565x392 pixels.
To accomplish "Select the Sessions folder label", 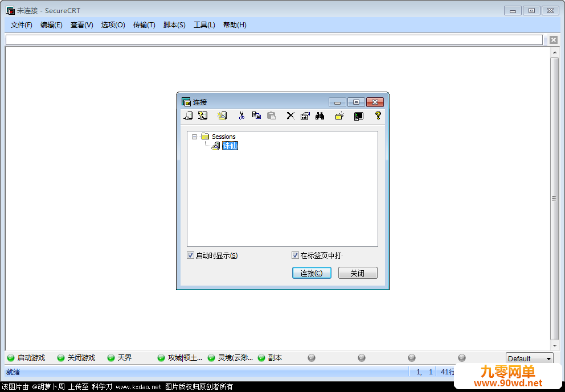I will tap(223, 137).
